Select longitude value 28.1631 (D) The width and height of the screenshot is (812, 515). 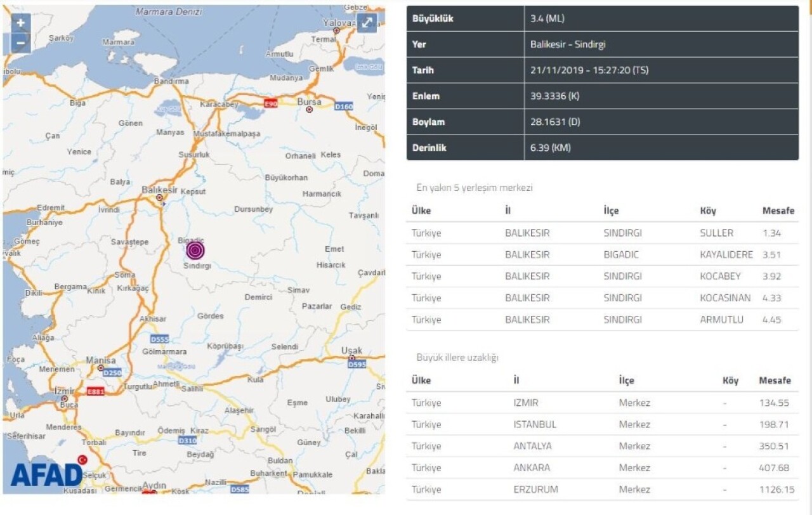(556, 122)
